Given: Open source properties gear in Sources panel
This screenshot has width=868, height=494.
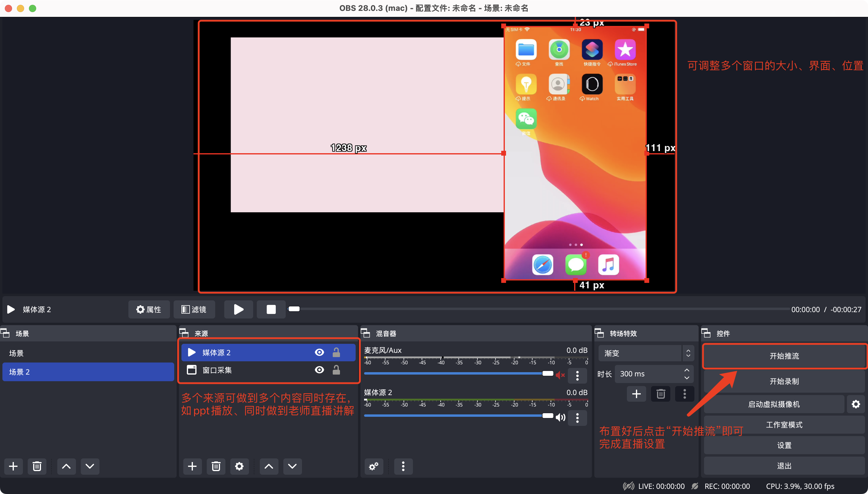Looking at the screenshot, I should tap(239, 466).
